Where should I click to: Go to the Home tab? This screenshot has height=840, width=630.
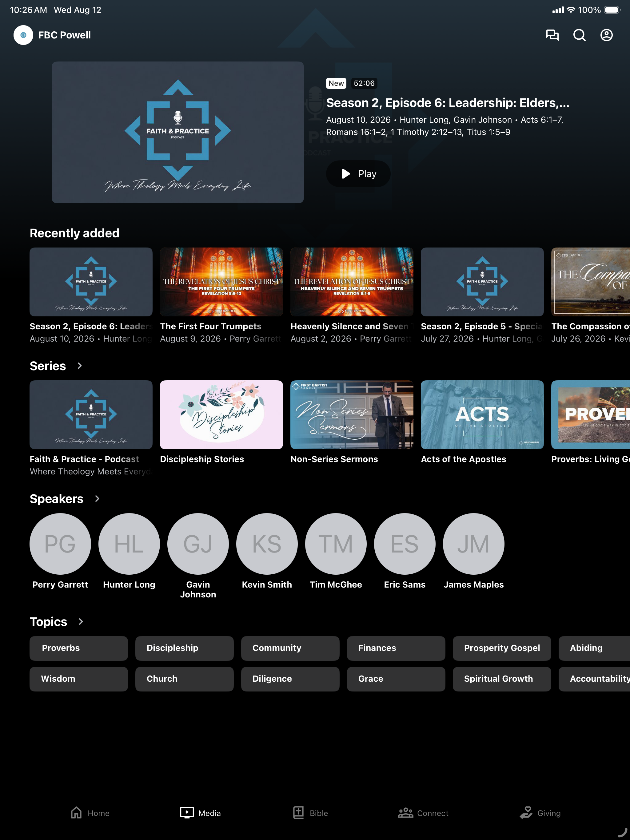coord(90,813)
